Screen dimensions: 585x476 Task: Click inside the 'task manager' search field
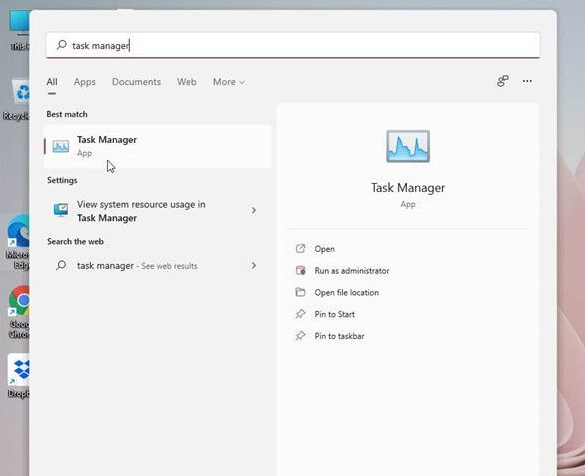(293, 45)
